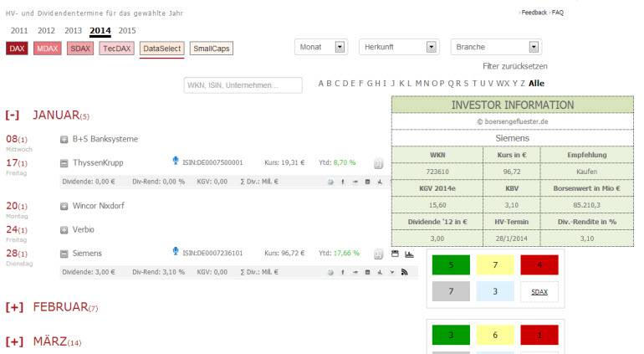Open the Herkunft dropdown
Screen dimensions: 644x354
pyautogui.click(x=399, y=47)
